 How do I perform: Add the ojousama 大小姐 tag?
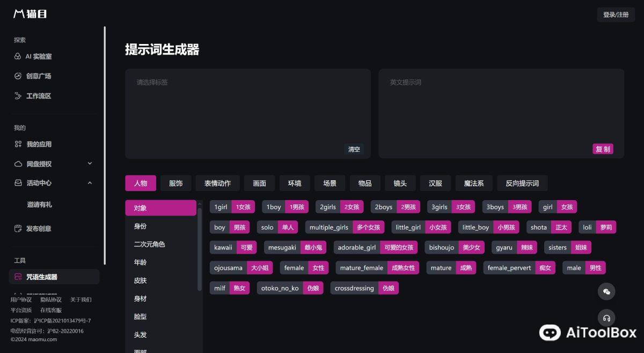[241, 268]
